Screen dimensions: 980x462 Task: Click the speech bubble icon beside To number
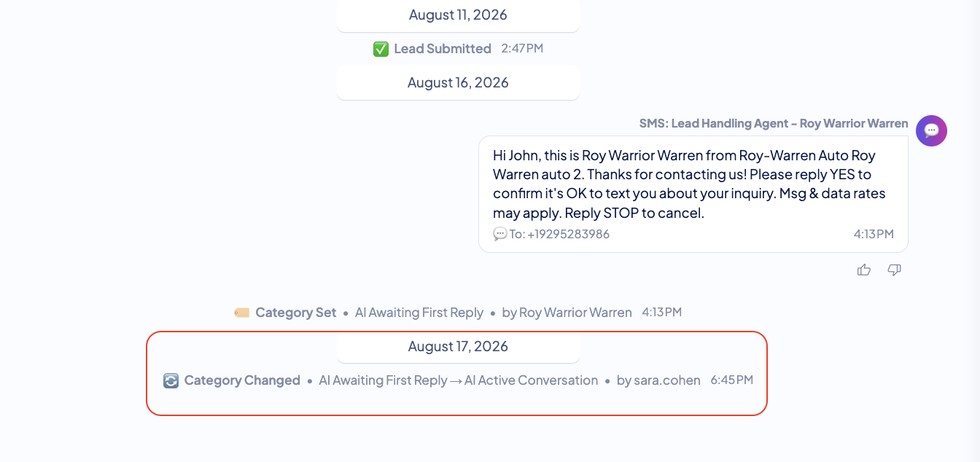500,234
